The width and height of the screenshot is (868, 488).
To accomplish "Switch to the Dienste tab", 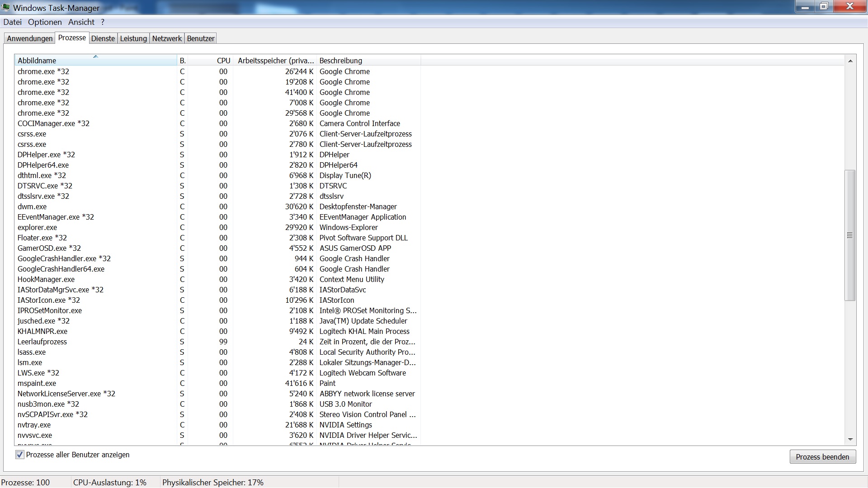I will [103, 38].
